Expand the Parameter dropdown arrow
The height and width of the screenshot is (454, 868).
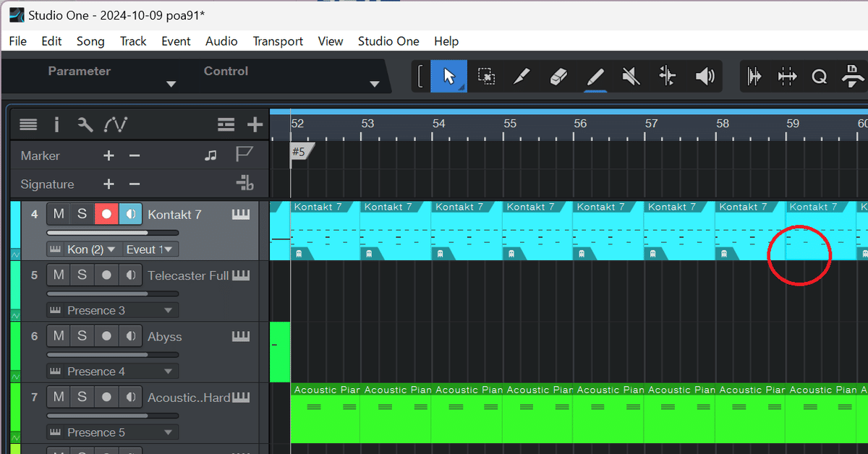click(x=171, y=85)
